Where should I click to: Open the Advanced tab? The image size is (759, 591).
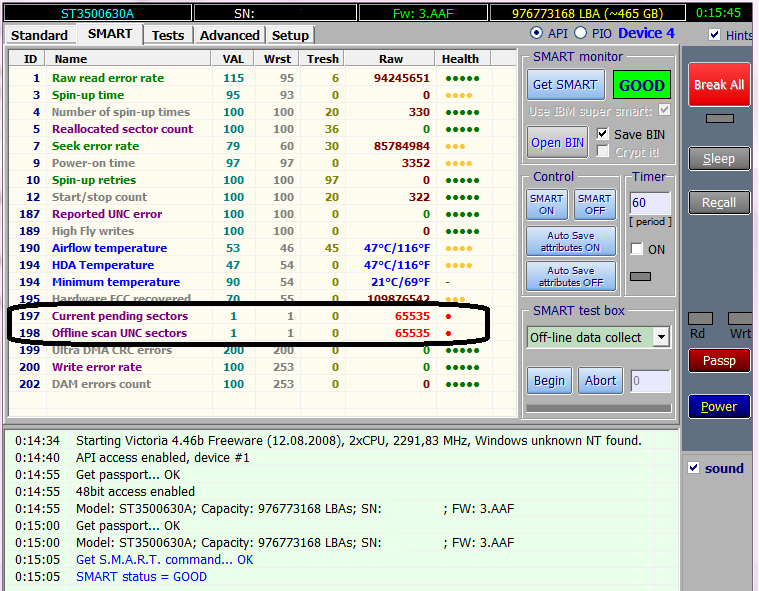229,35
